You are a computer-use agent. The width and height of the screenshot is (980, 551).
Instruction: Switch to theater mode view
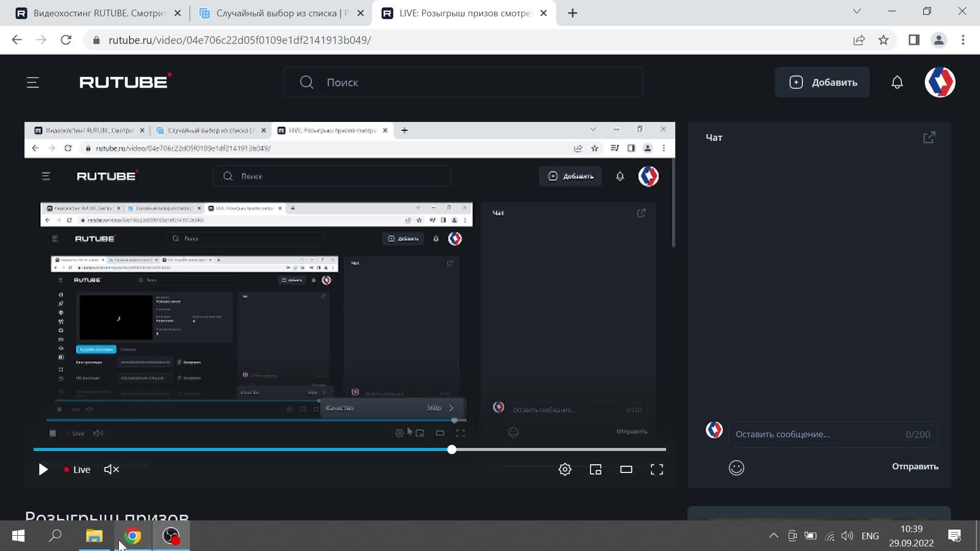tap(626, 469)
